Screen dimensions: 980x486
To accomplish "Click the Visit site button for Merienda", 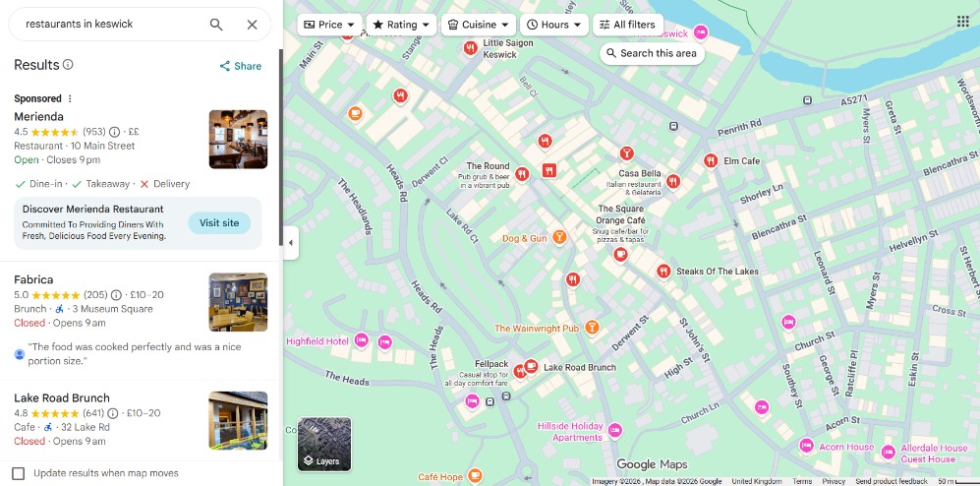I will (219, 222).
